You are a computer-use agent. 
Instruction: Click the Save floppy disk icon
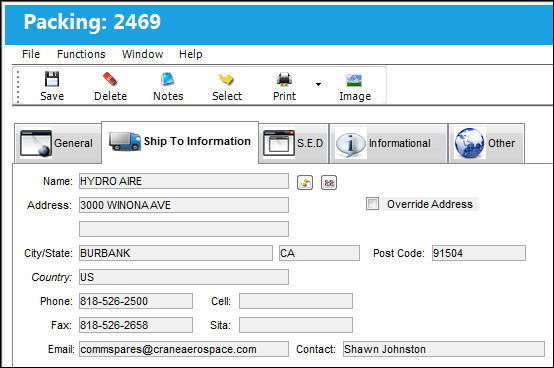tap(52, 79)
